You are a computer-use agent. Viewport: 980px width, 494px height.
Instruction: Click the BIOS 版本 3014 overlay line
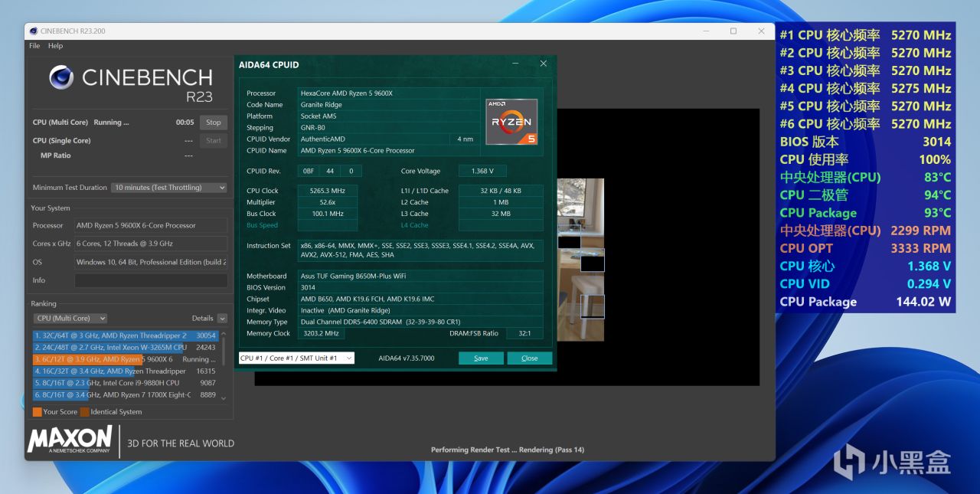point(865,142)
